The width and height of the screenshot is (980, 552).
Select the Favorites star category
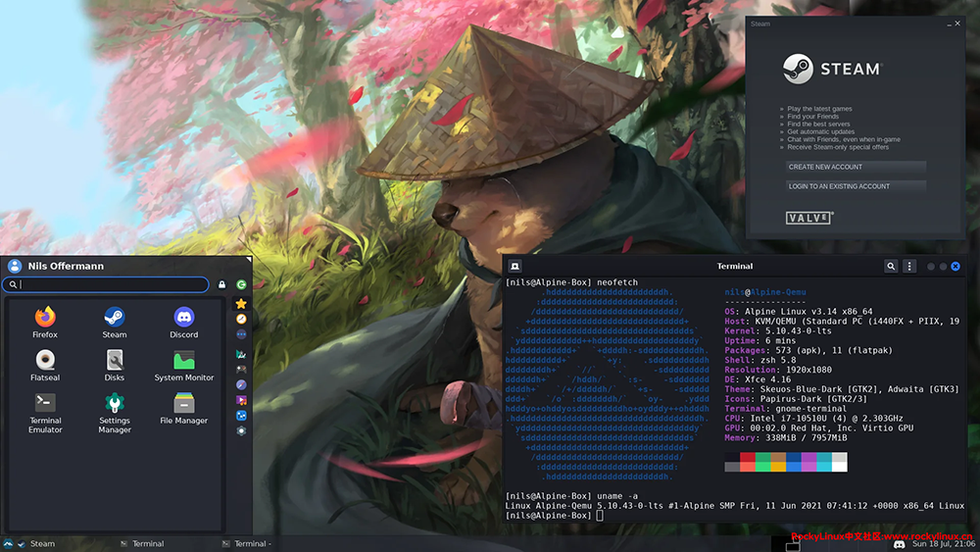[241, 304]
